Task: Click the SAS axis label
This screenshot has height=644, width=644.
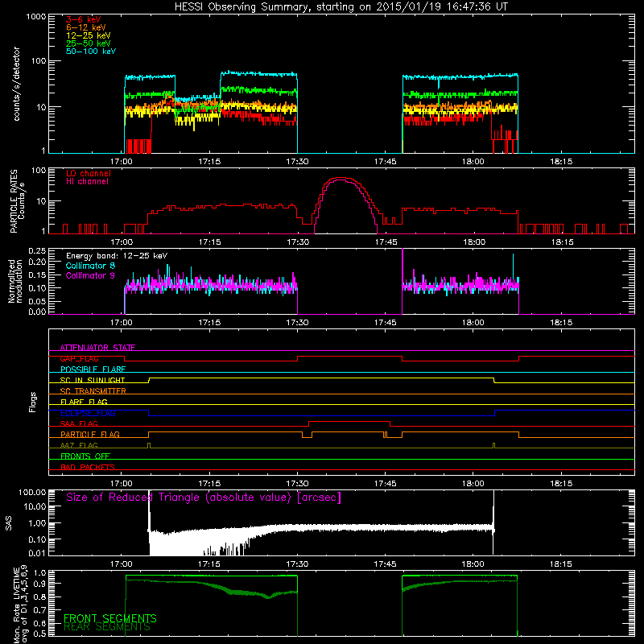Action: tap(9, 523)
